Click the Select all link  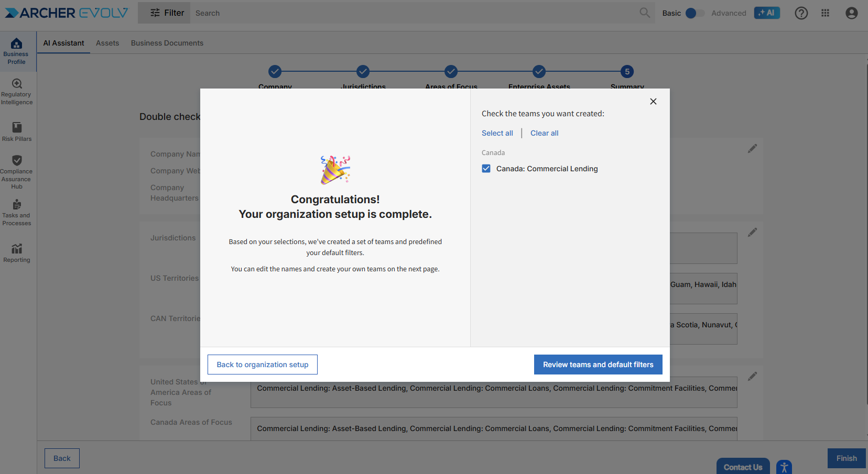[x=497, y=133]
